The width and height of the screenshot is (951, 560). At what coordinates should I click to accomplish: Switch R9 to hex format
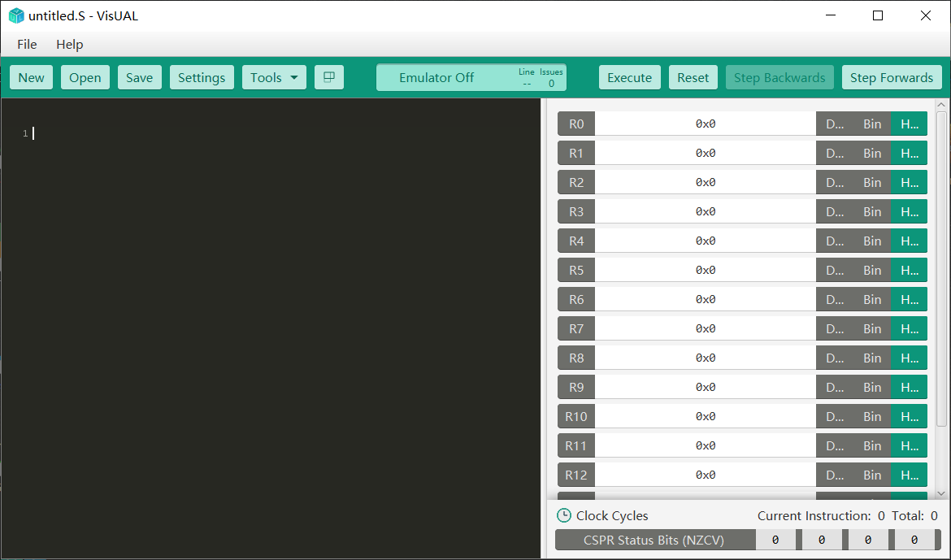(910, 387)
